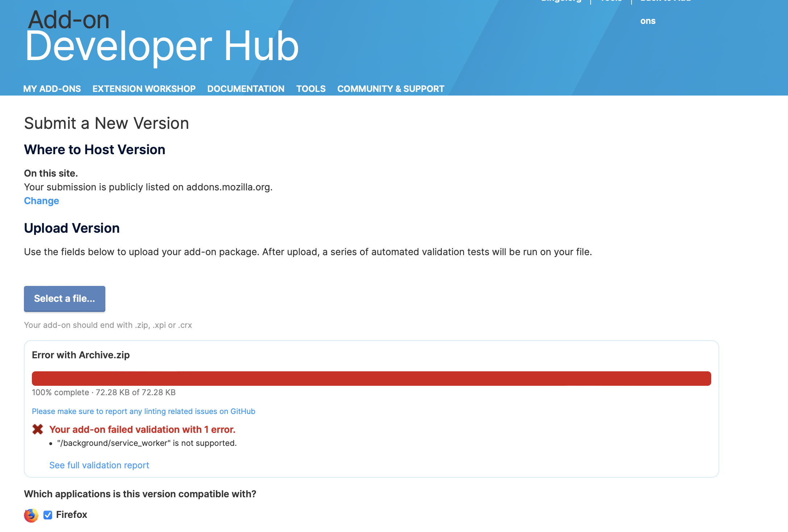Click the Firefox browser icon
Screen dimensions: 788x532
click(31, 515)
